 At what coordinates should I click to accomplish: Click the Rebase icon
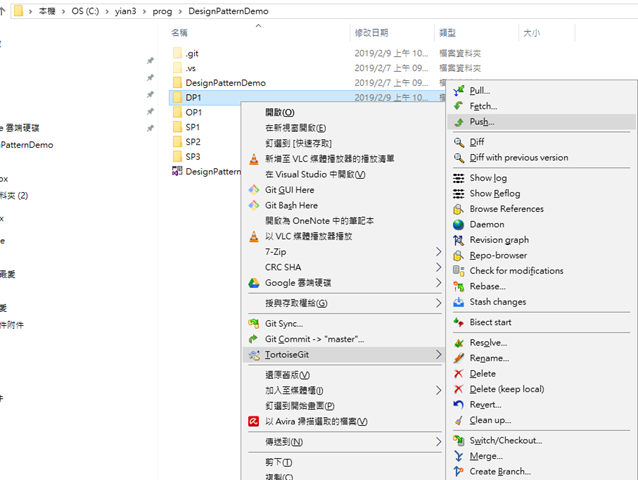pos(459,287)
